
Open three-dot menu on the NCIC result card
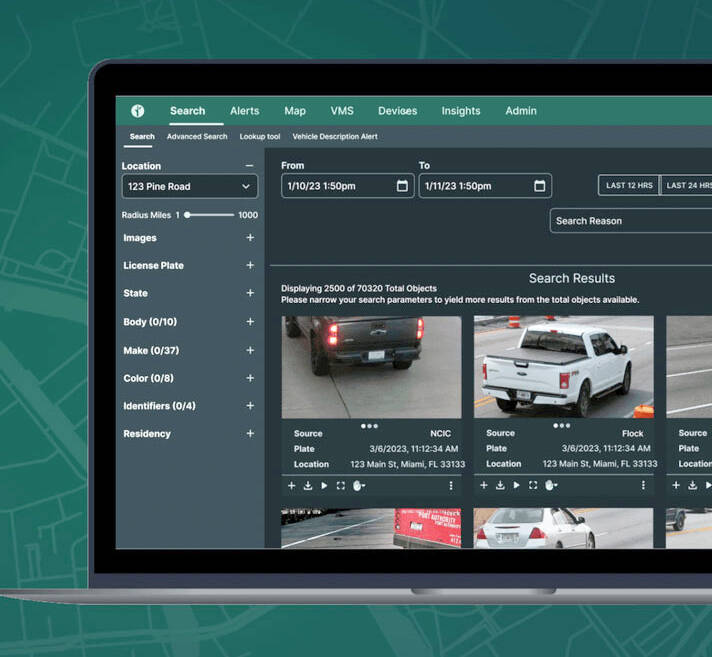(x=451, y=485)
